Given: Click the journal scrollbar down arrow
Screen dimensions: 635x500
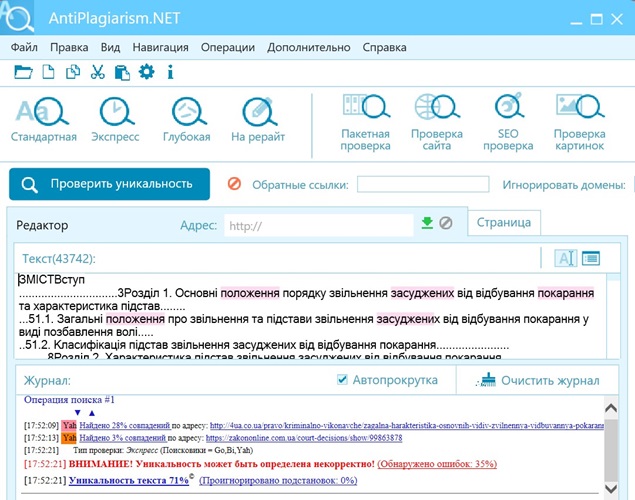Looking at the screenshot, I should coord(611,489).
